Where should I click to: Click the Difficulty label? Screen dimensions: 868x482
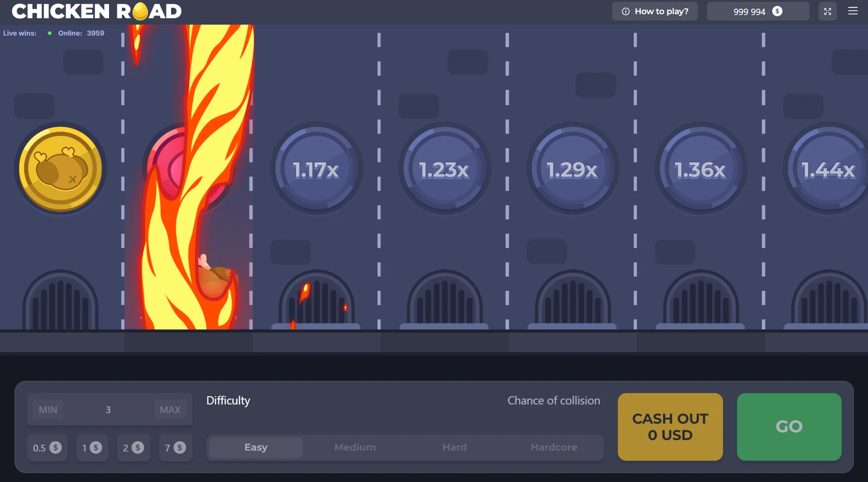228,400
